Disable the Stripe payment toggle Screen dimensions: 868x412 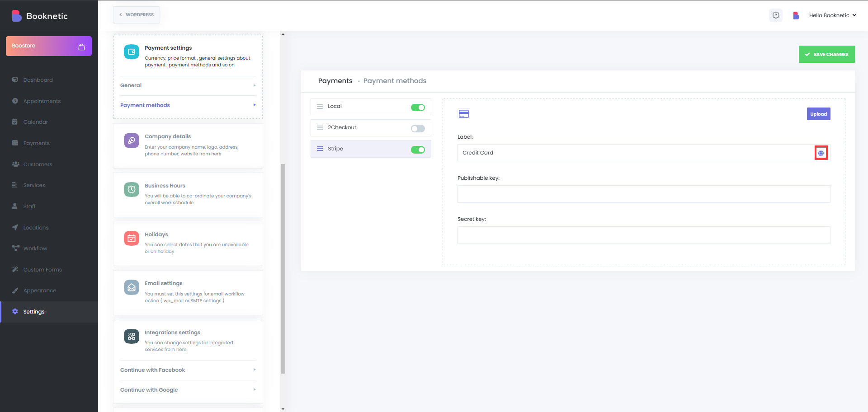point(418,150)
